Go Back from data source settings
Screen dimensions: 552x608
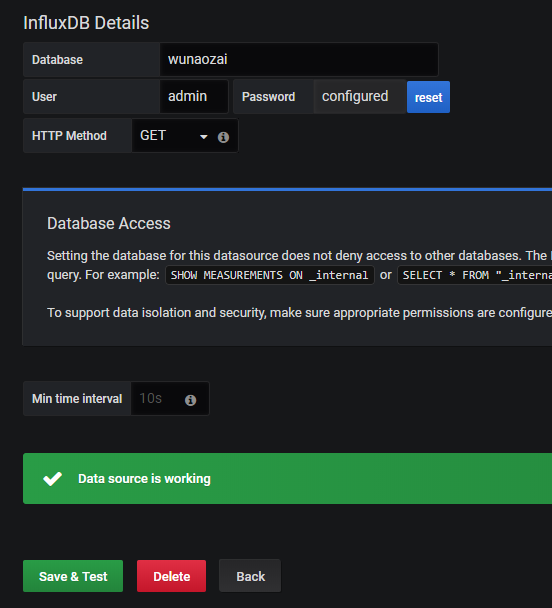(250, 576)
